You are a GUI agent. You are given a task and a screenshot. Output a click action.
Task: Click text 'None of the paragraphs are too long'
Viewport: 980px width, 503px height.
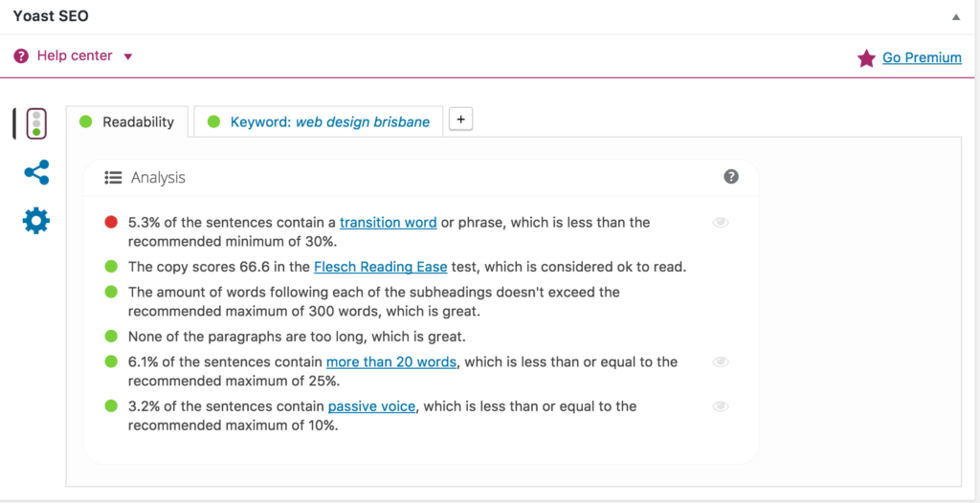(248, 337)
